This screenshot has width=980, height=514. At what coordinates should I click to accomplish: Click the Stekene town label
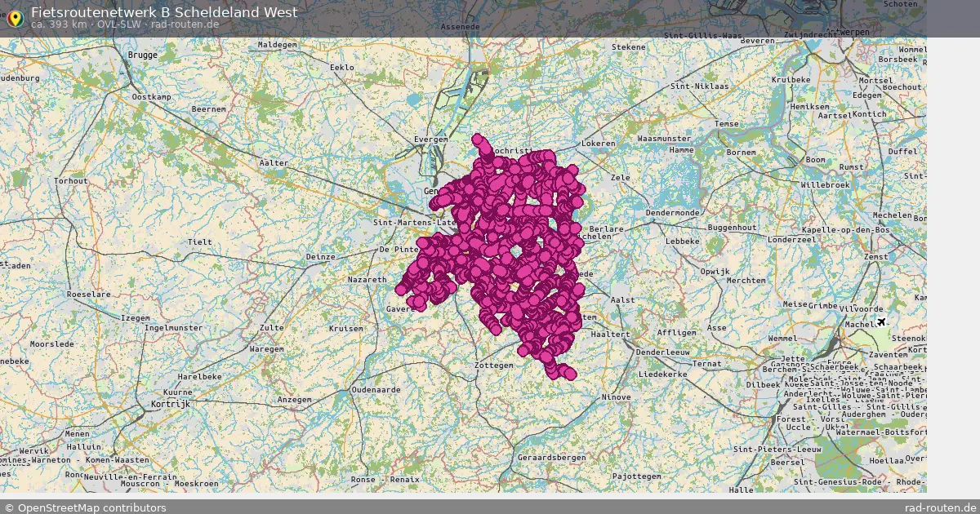coord(629,47)
